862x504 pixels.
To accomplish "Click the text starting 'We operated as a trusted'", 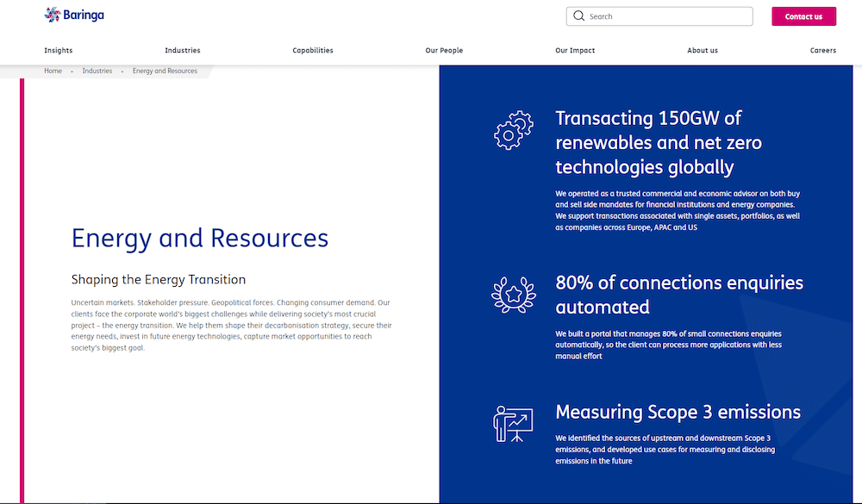I will [x=678, y=210].
